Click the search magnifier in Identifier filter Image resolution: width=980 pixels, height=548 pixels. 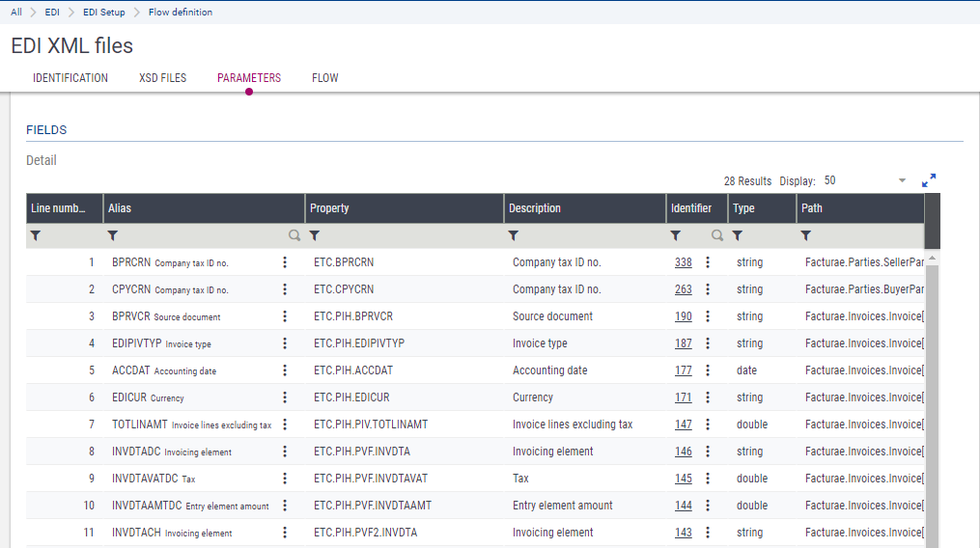coord(717,235)
